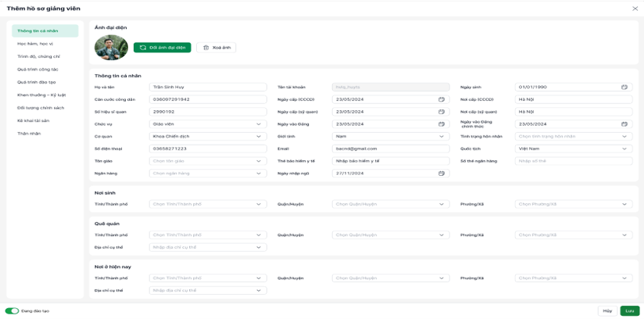644x319 pixels.
Task: Open calendar for Ngày cấp (sỹ quan)
Action: click(x=441, y=112)
